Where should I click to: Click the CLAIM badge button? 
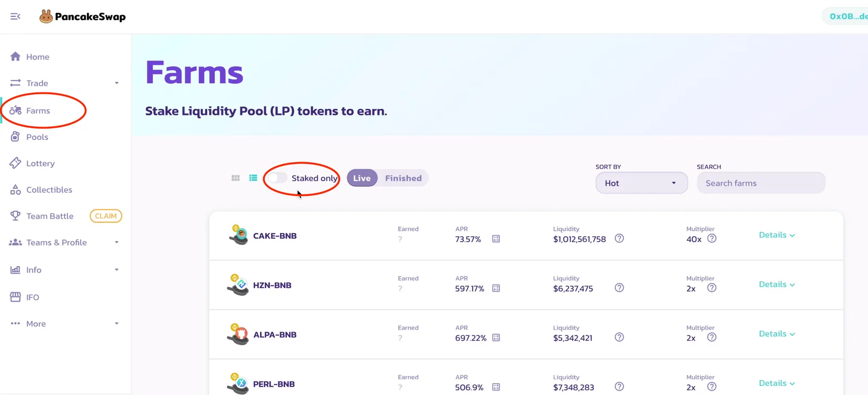pos(106,216)
